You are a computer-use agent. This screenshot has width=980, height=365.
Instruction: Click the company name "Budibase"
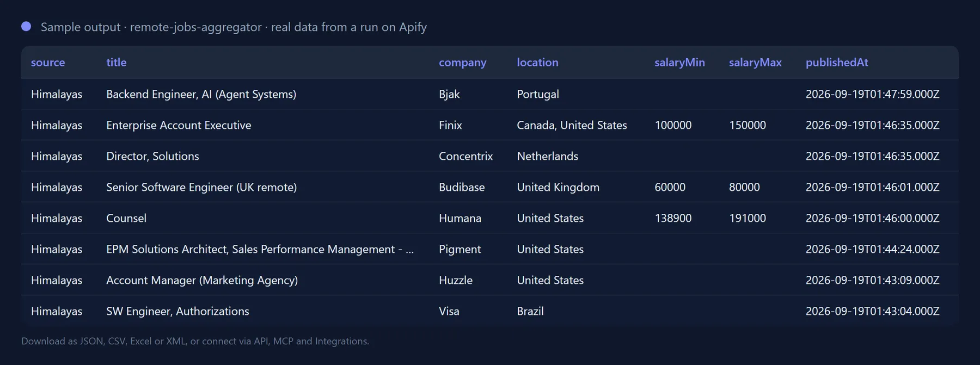click(462, 187)
